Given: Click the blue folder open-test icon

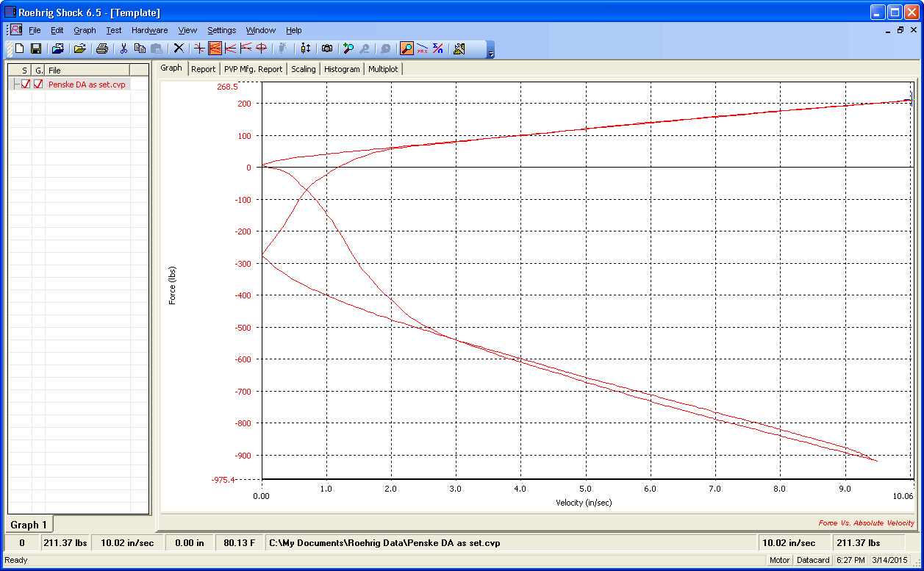Looking at the screenshot, I should 57,49.
